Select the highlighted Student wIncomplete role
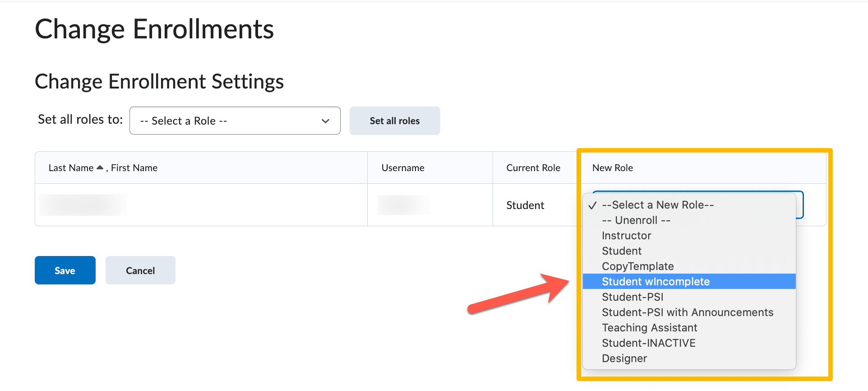868x391 pixels. [x=656, y=282]
